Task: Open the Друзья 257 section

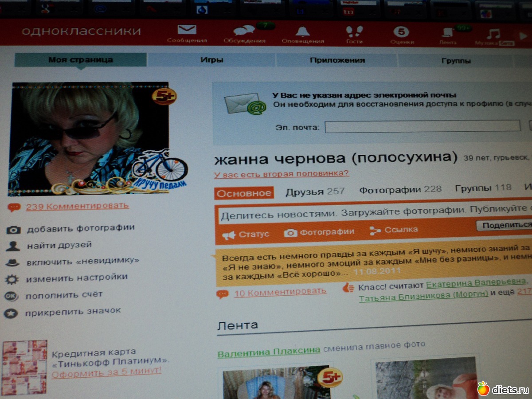Action: tap(315, 192)
